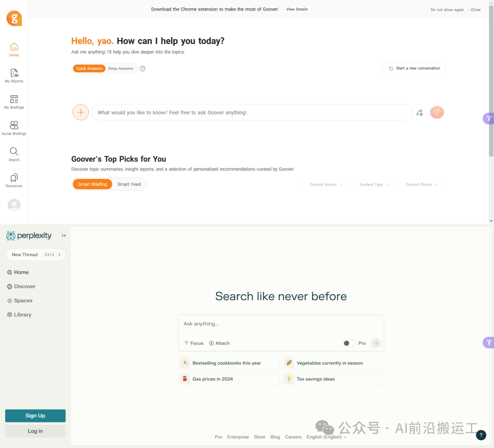Viewport: 494px width, 448px height.
Task: Open the Focus selector in Perplexity
Action: pos(194,343)
